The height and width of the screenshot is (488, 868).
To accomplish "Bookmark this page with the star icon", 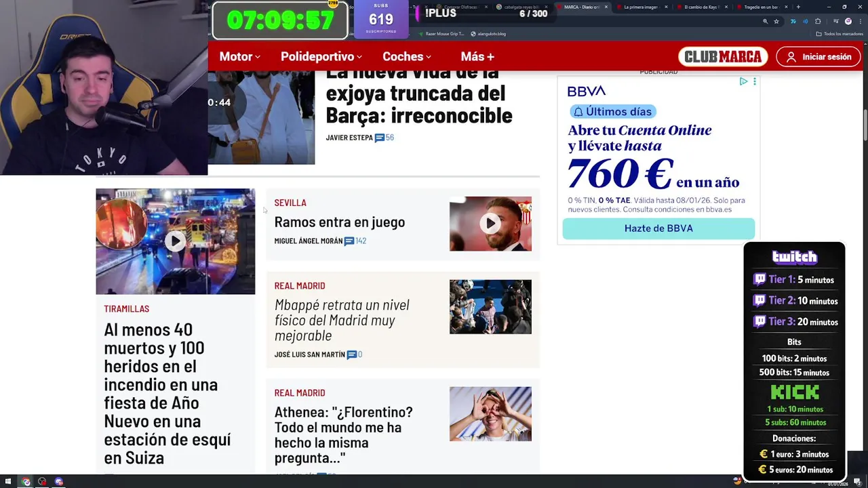I will click(776, 21).
